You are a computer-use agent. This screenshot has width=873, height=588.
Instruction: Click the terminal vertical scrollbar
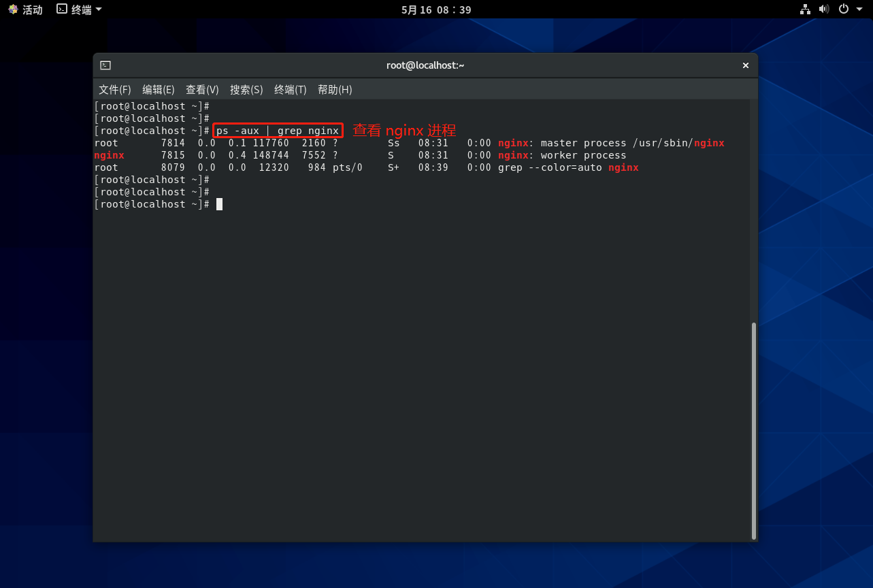click(753, 429)
